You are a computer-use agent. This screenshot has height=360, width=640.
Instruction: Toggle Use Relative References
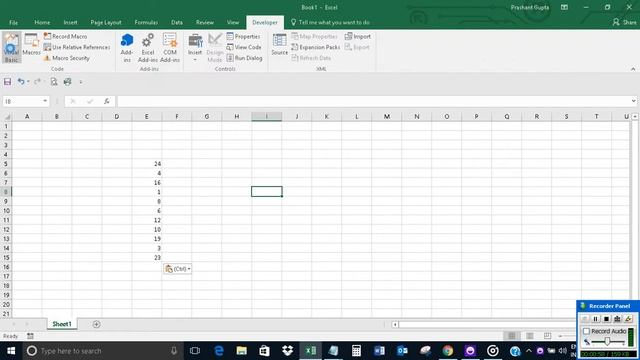77,47
